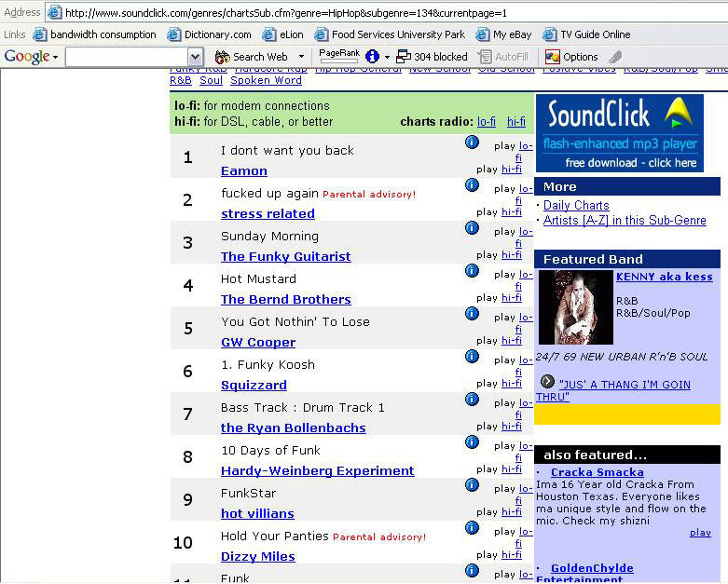Open KENNY aka kess band link
This screenshot has width=728, height=584.
click(x=665, y=277)
